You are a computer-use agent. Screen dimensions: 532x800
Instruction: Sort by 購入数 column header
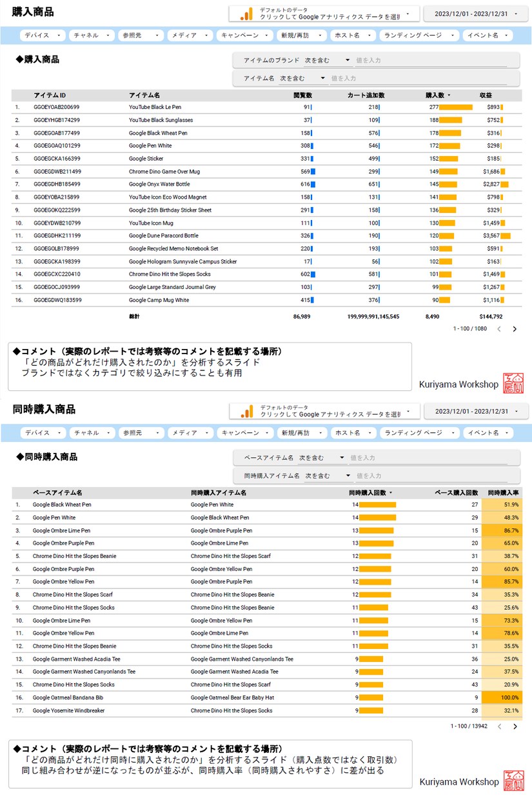[435, 95]
